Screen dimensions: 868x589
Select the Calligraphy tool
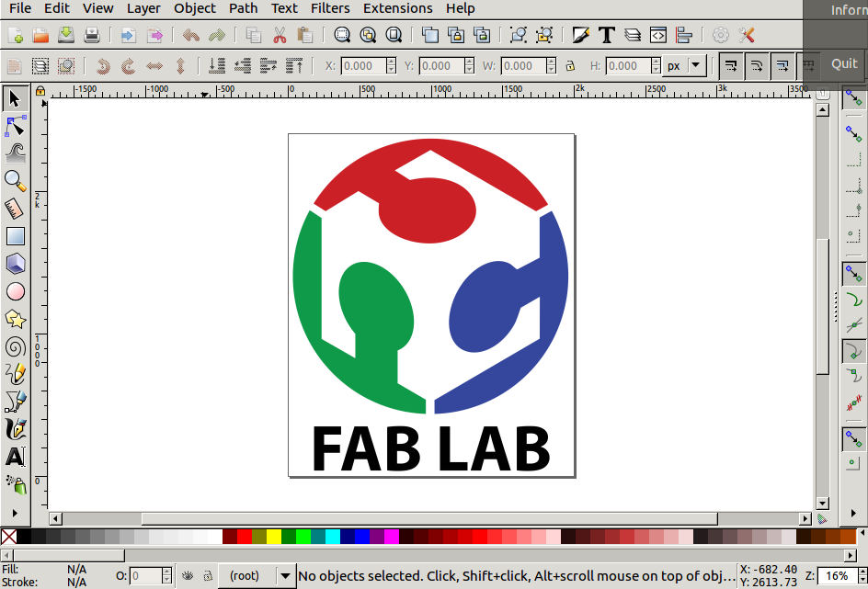15,430
